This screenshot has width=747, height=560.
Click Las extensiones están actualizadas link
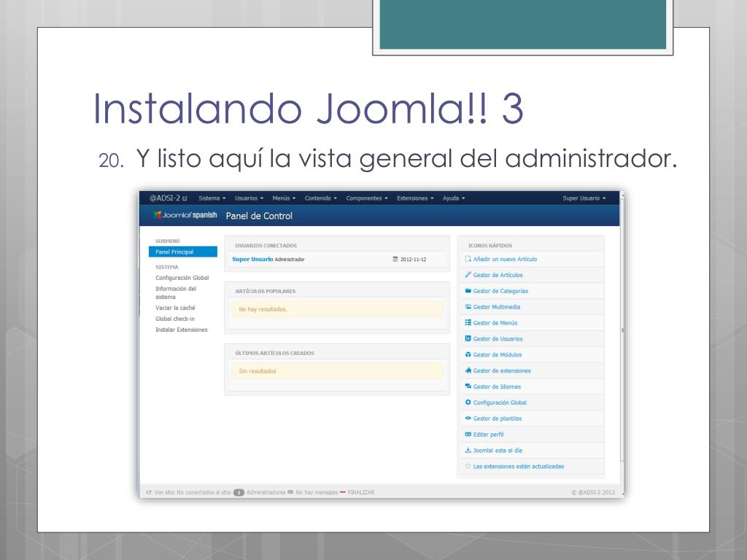(x=519, y=466)
